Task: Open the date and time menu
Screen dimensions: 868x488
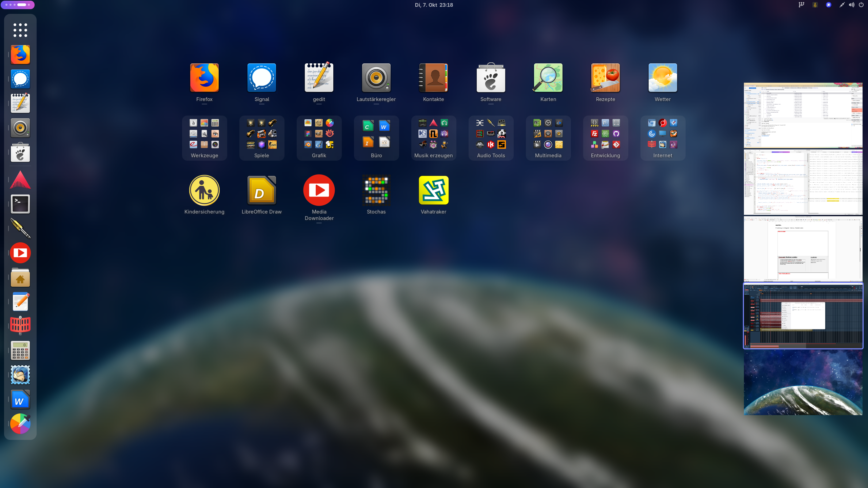Action: pyautogui.click(x=434, y=5)
